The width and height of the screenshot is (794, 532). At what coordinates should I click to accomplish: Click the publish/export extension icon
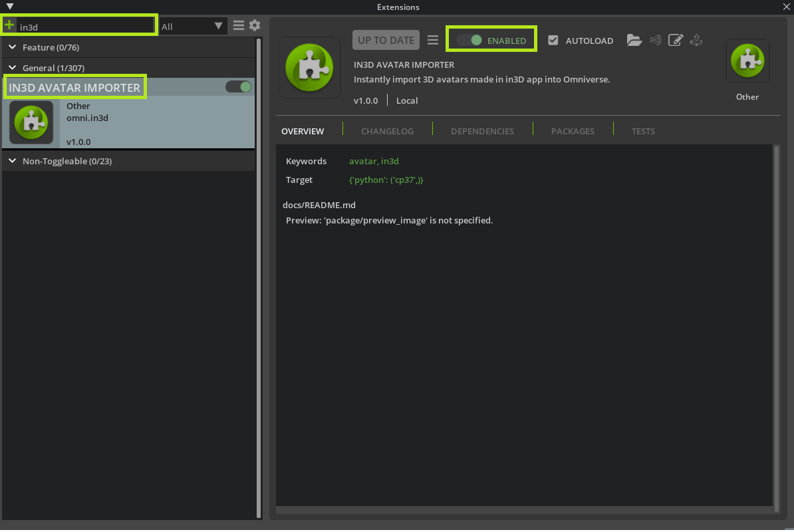click(x=697, y=40)
